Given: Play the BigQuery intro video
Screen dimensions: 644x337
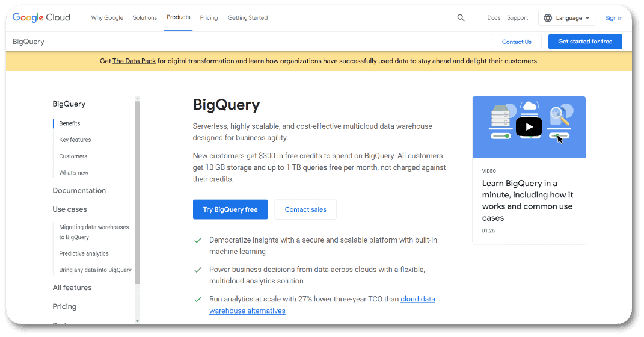Looking at the screenshot, I should click(x=529, y=126).
